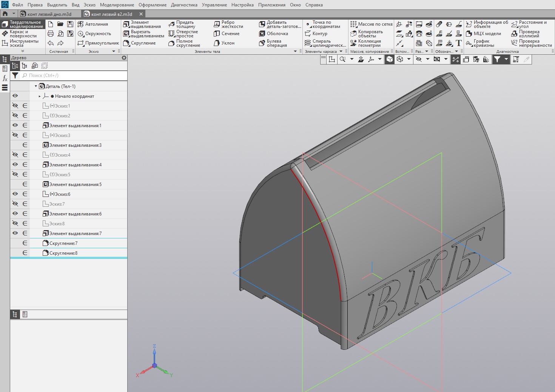This screenshot has width=555, height=392.
Task: Select the Скругление fillet tool
Action: pyautogui.click(x=139, y=43)
